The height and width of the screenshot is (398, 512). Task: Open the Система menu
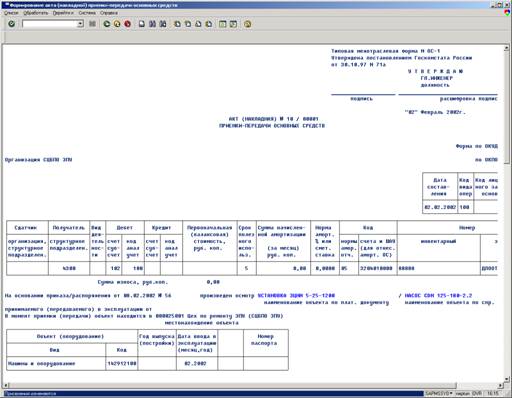click(x=87, y=13)
